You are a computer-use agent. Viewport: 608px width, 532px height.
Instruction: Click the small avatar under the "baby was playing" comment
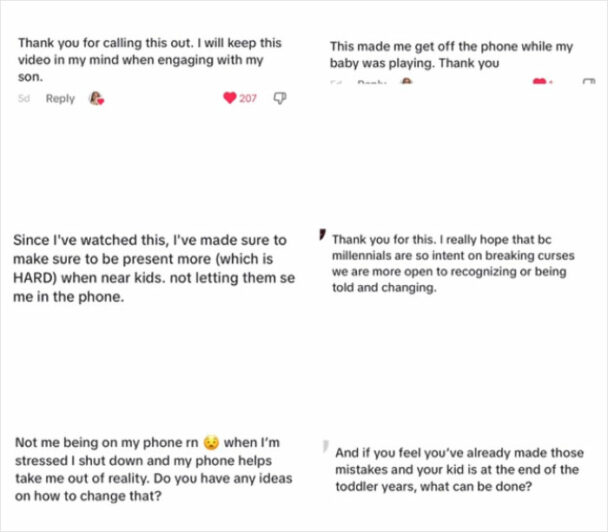tap(406, 82)
